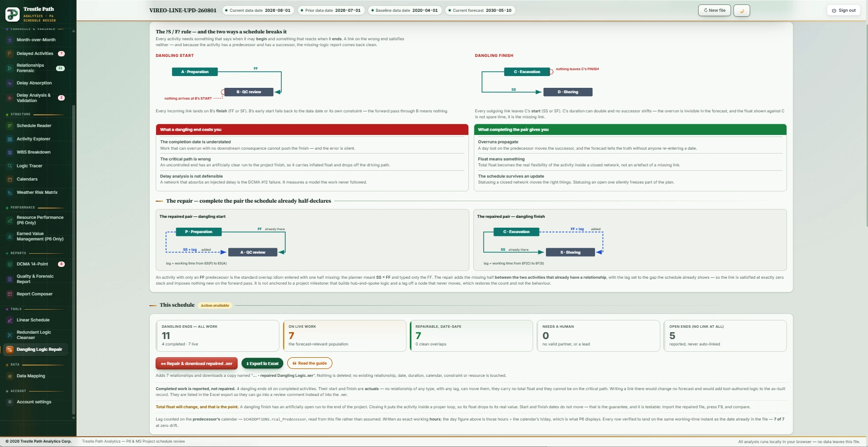The image size is (868, 447).
Task: Open the Read the guide link
Action: 309,364
